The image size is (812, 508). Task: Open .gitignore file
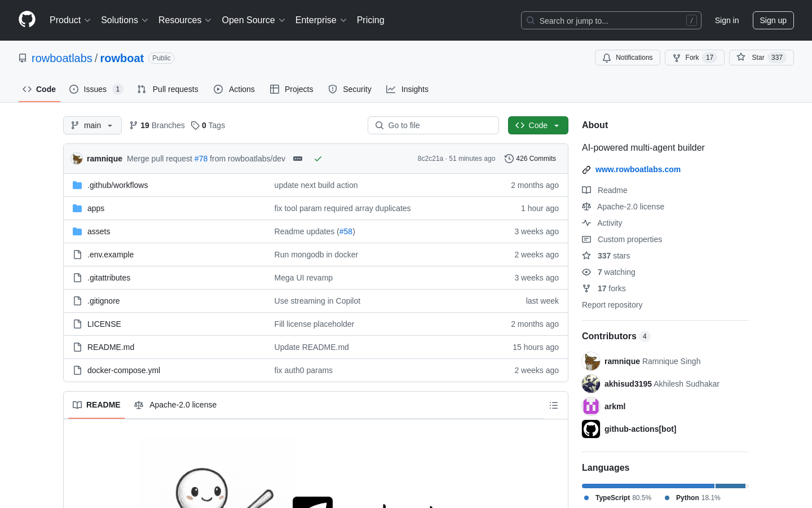pyautogui.click(x=104, y=301)
